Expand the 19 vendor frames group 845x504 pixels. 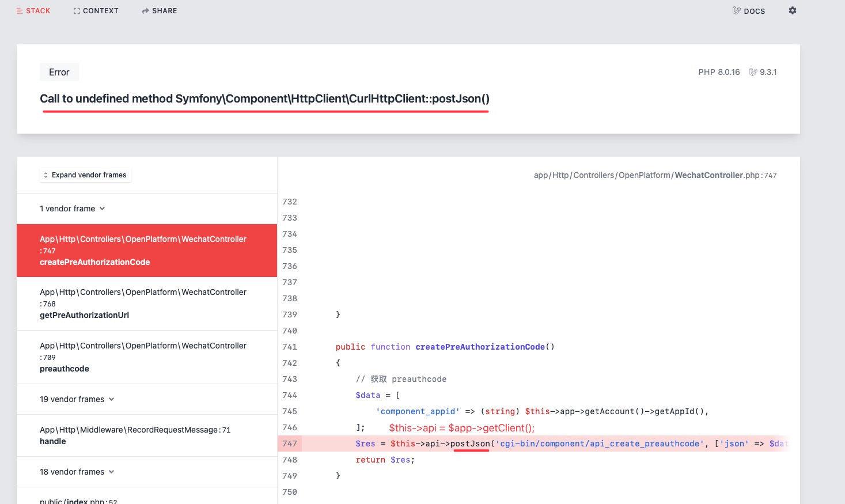click(77, 399)
